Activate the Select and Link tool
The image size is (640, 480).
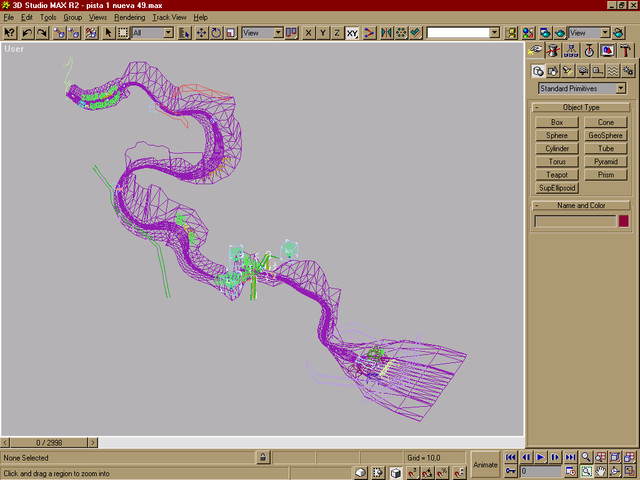coord(60,33)
